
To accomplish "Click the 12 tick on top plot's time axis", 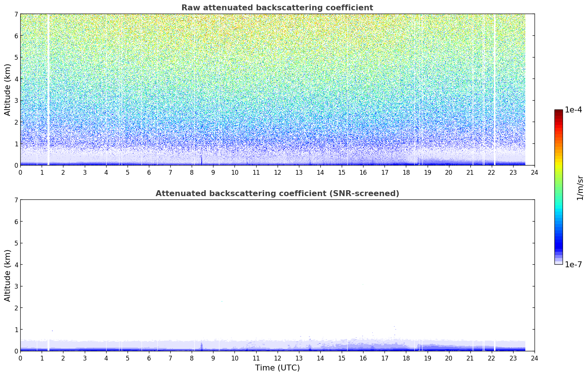I will coord(277,172).
